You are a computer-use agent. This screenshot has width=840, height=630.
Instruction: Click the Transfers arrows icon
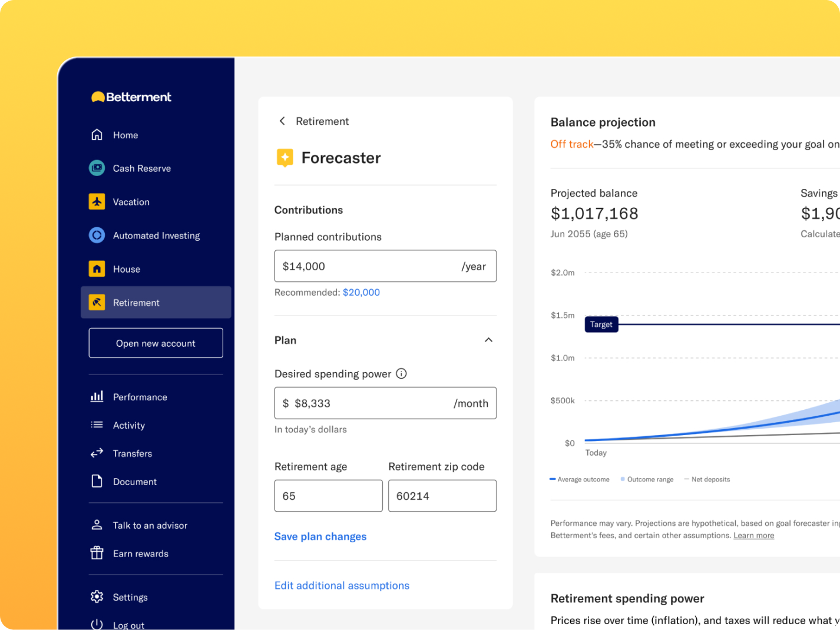click(x=97, y=453)
